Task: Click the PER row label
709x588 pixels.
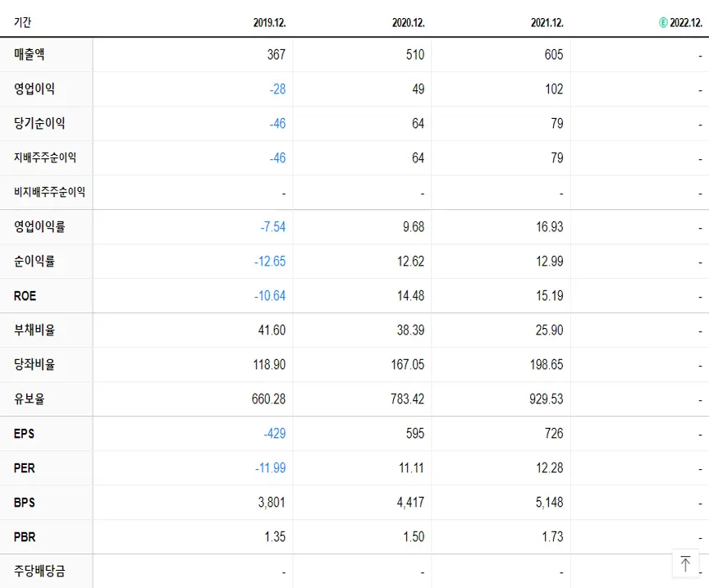Action: (23, 467)
